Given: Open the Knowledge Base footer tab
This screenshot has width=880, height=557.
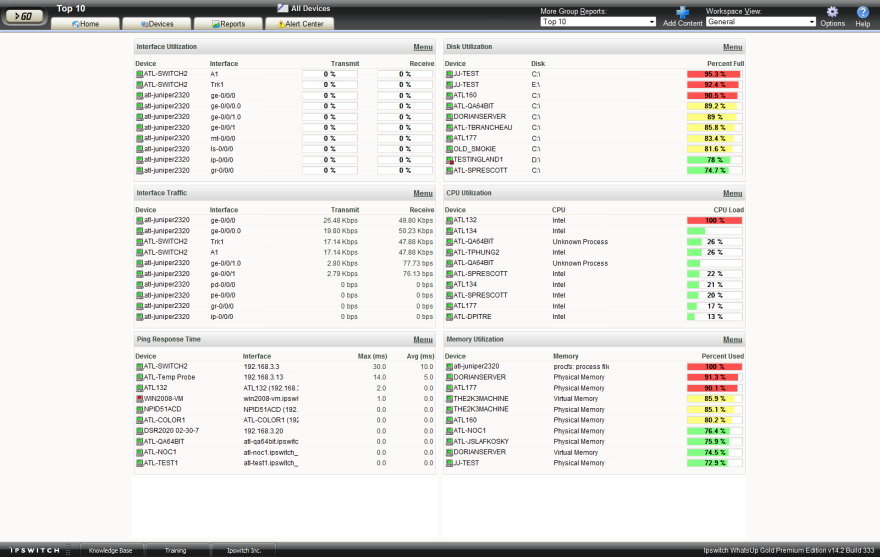Looking at the screenshot, I should (111, 550).
